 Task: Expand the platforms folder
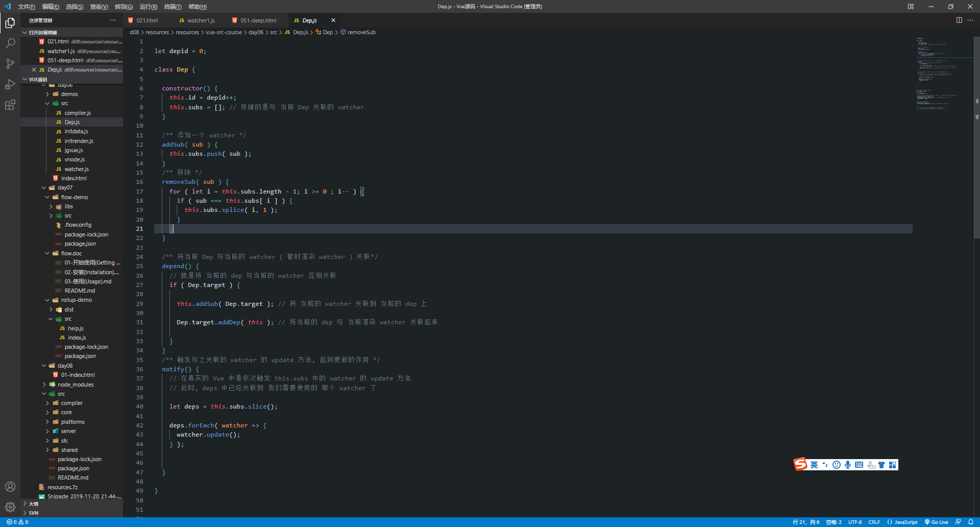pyautogui.click(x=72, y=422)
